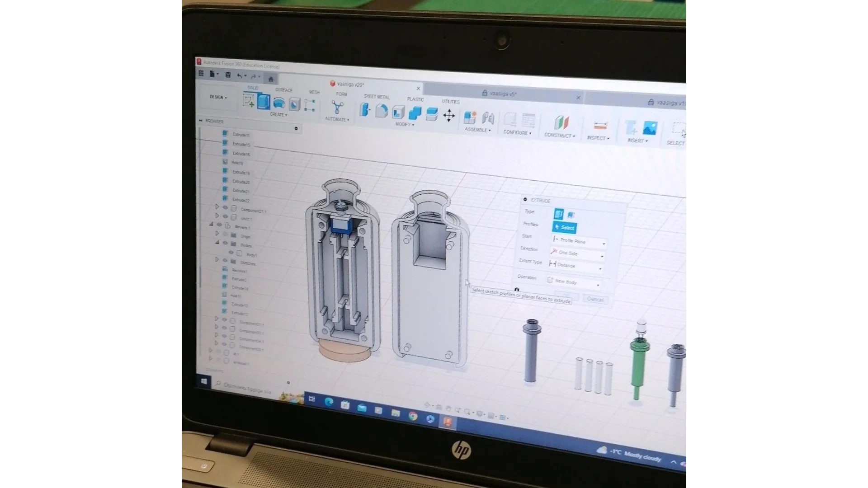868x488 pixels.
Task: Open the Create dropdown menu
Action: (278, 115)
